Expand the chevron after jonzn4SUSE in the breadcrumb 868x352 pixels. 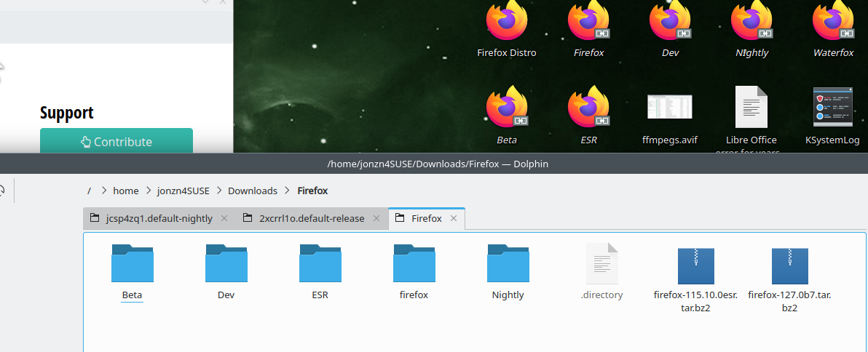[219, 191]
